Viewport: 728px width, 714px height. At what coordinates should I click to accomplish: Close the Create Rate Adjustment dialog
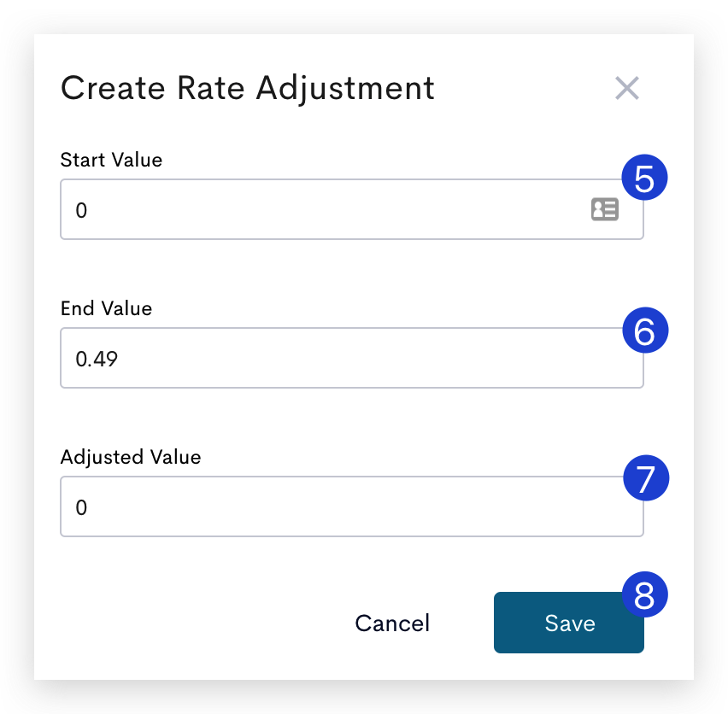coord(627,88)
